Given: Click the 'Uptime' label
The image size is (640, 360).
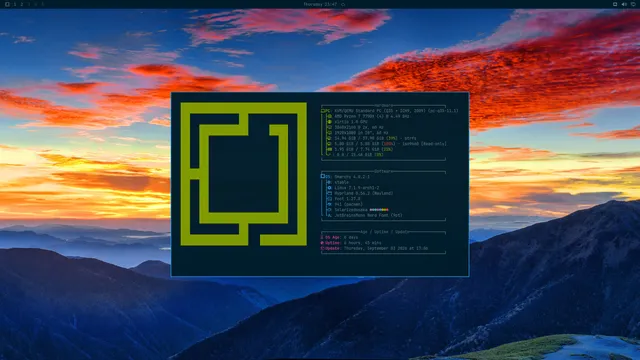Looking at the screenshot, I should pos(332,243).
